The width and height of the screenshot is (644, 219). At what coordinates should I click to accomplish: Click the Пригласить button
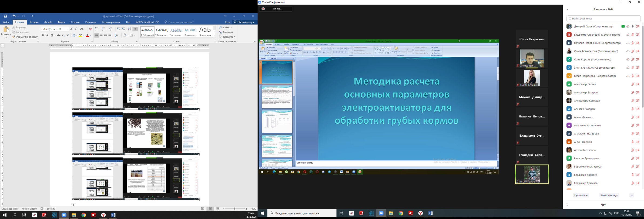tap(581, 195)
